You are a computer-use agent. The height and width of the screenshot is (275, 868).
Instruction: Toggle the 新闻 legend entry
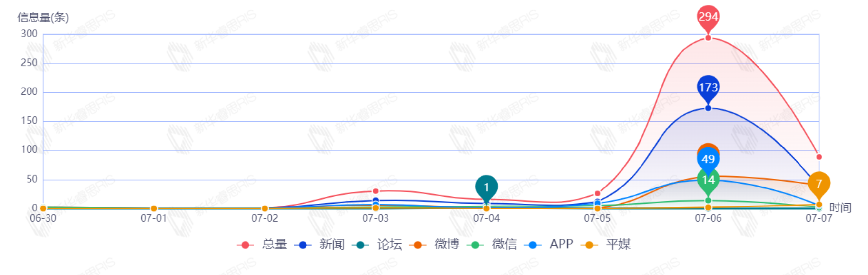319,244
